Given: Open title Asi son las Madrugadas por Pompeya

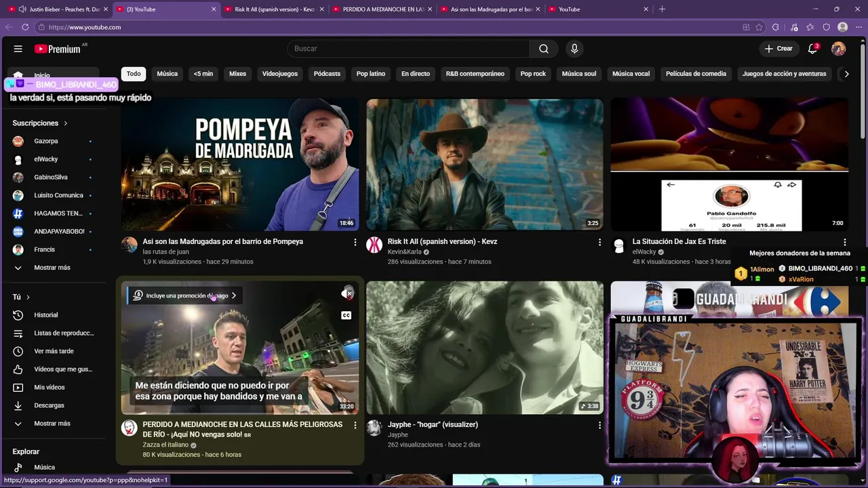Looking at the screenshot, I should pos(222,241).
